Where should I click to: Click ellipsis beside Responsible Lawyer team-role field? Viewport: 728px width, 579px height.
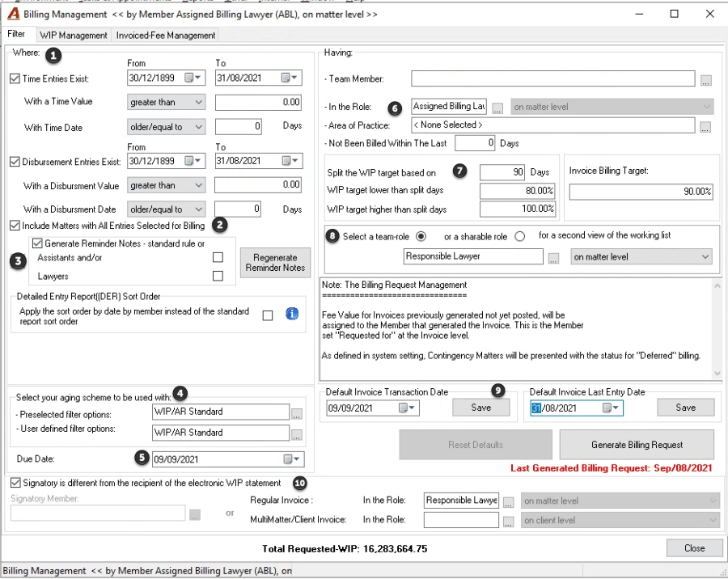click(553, 258)
